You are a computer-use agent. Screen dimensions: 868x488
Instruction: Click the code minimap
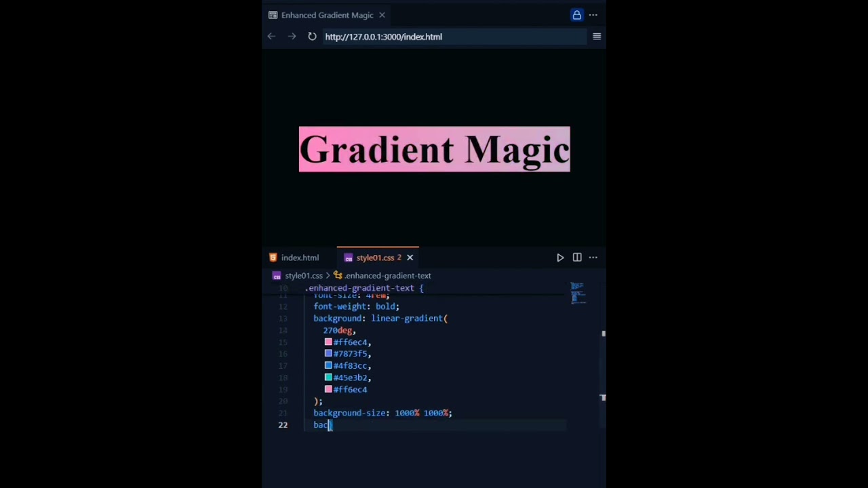pyautogui.click(x=578, y=293)
